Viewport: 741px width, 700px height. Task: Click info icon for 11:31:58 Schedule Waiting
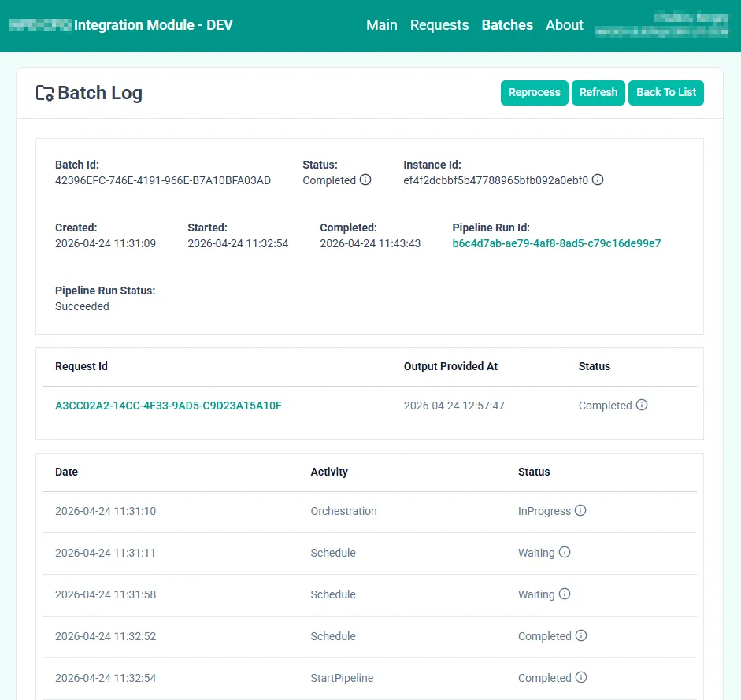[565, 594]
